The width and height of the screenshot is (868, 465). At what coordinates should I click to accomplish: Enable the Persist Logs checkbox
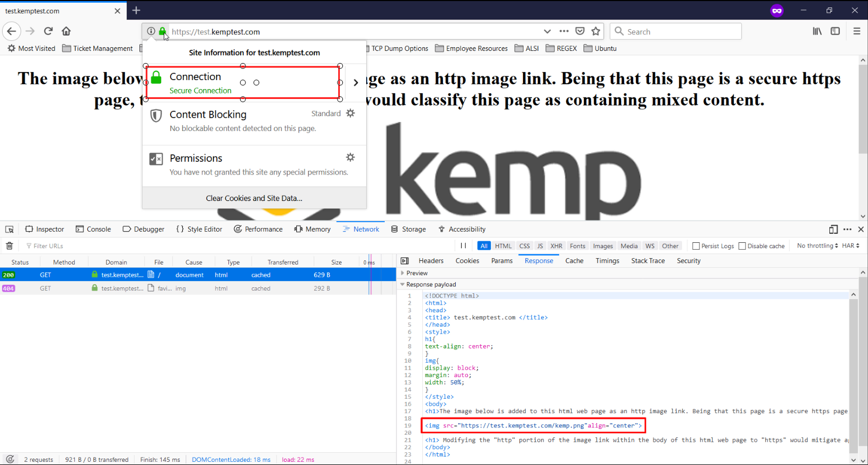pyautogui.click(x=696, y=246)
